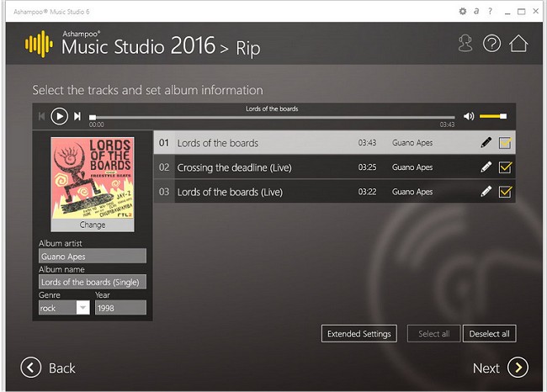Go to the Home screen icon
Image resolution: width=547 pixels, height=392 pixels.
[x=518, y=44]
